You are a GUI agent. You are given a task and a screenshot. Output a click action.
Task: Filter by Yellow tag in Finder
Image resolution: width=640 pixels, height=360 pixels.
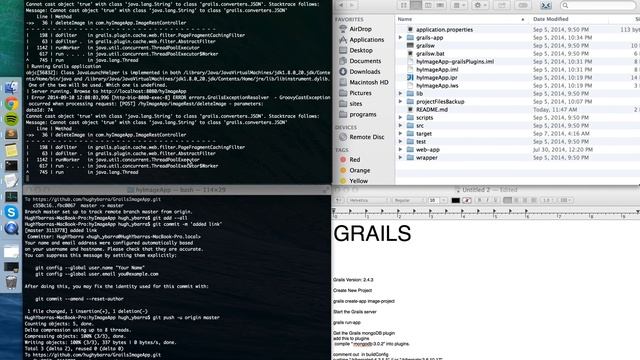[358, 181]
